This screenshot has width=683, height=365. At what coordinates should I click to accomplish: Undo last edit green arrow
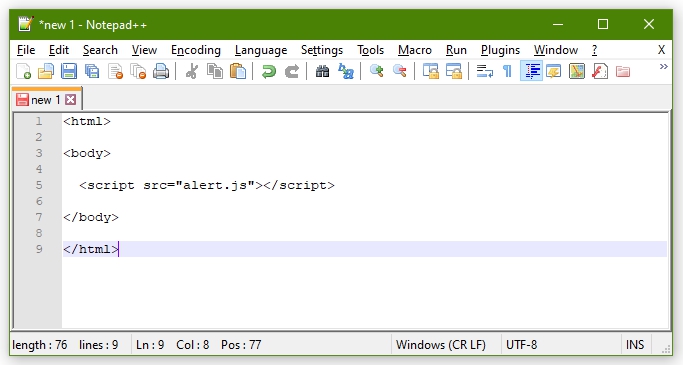pyautogui.click(x=269, y=71)
